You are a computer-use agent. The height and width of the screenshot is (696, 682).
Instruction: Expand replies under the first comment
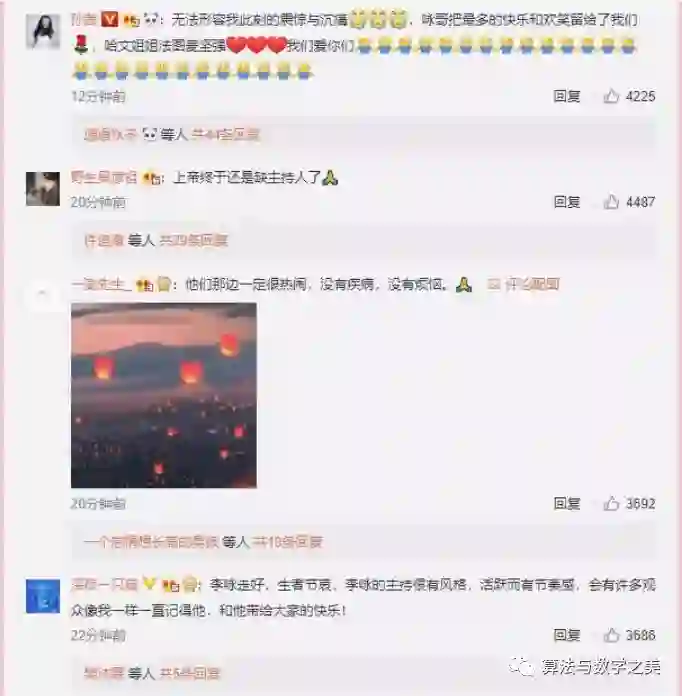click(225, 134)
